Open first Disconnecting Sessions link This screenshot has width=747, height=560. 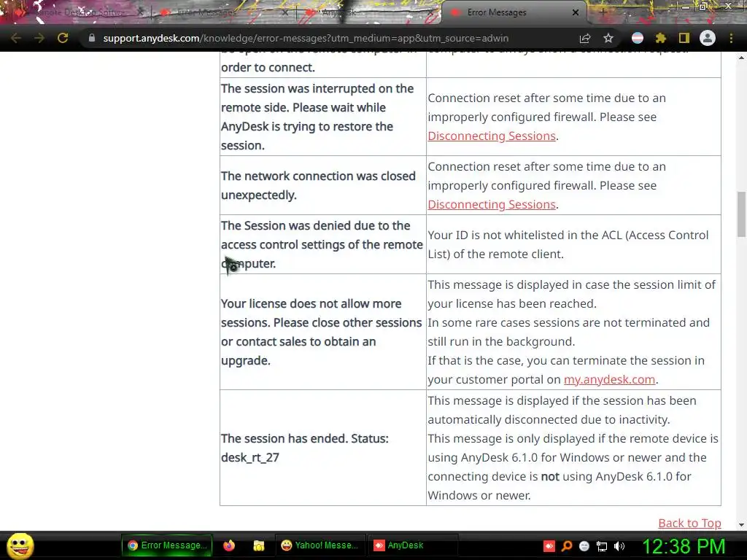pyautogui.click(x=492, y=136)
